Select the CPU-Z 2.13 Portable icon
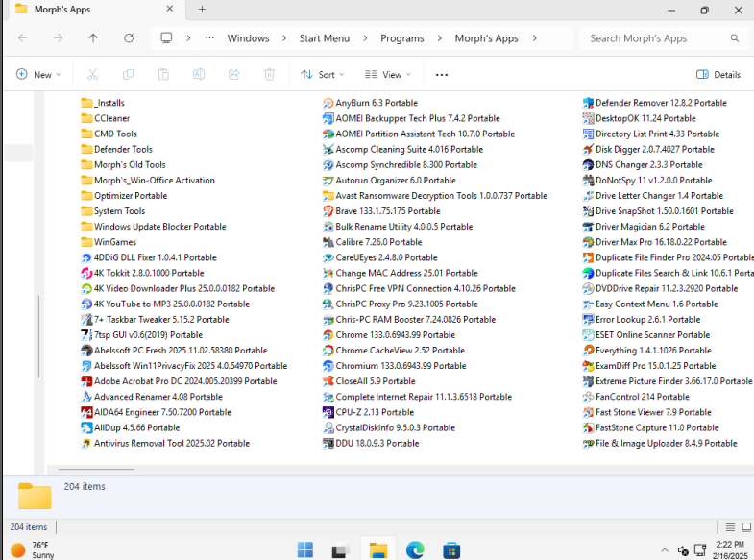This screenshot has width=754, height=560. pyautogui.click(x=328, y=412)
